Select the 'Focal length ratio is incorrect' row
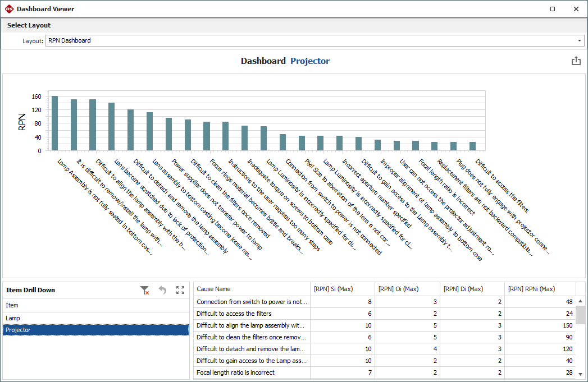 252,372
